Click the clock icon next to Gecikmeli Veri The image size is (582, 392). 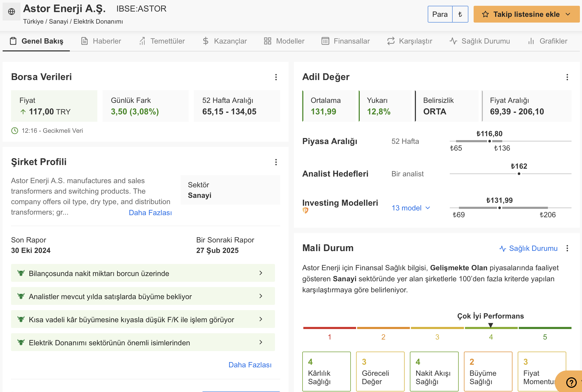point(15,131)
